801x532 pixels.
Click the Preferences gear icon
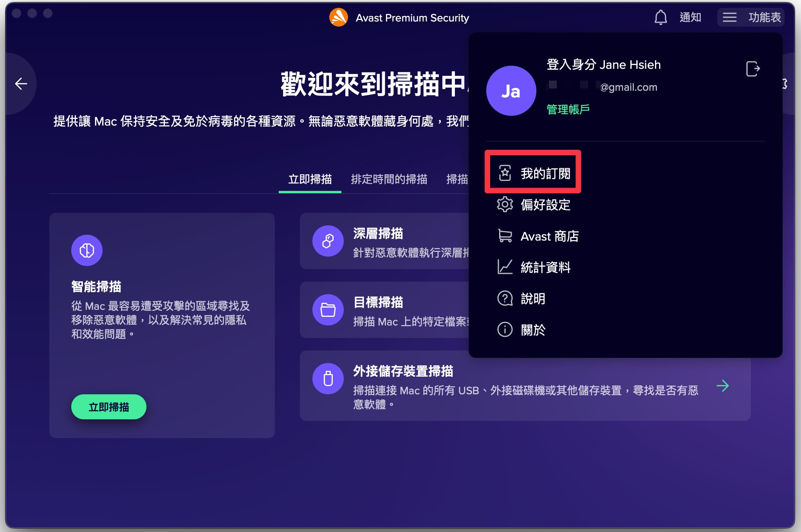(505, 204)
